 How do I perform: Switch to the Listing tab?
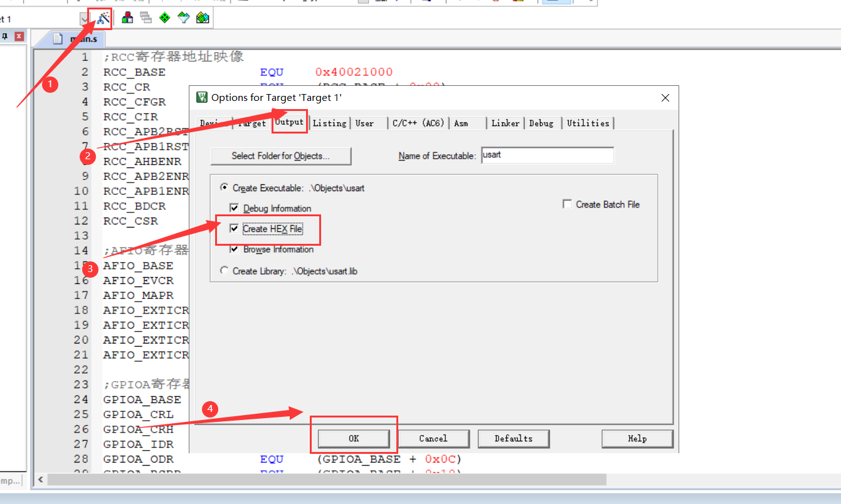point(330,123)
